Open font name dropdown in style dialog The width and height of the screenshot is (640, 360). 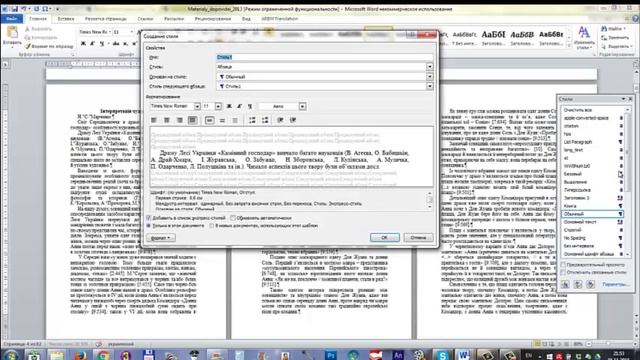pos(197,106)
